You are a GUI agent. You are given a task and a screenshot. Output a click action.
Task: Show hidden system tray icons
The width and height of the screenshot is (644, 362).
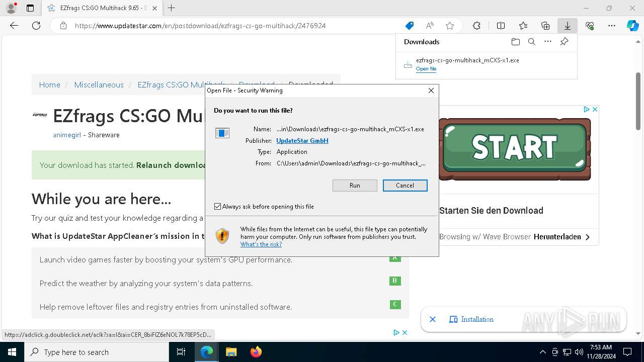542,352
